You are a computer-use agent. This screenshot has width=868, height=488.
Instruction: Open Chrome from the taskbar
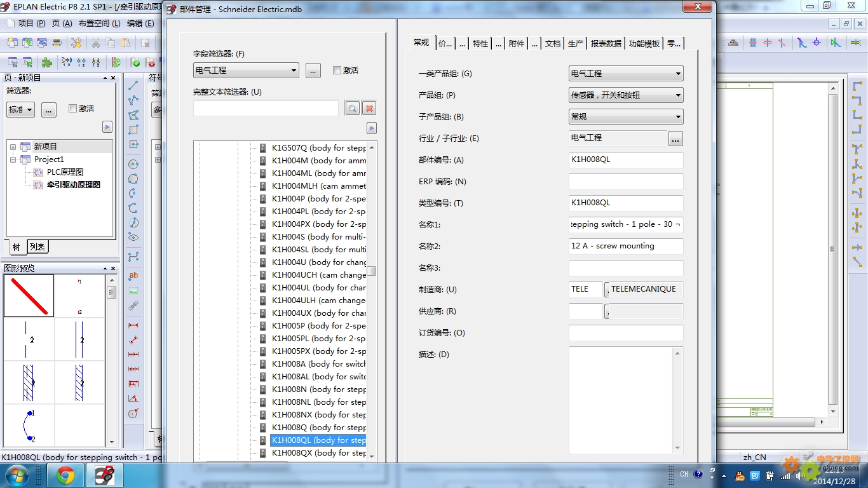(x=65, y=475)
